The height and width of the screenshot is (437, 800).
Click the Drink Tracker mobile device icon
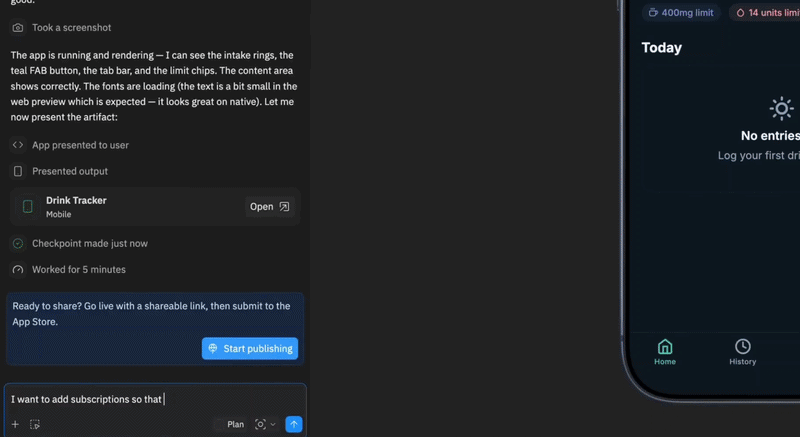[28, 207]
